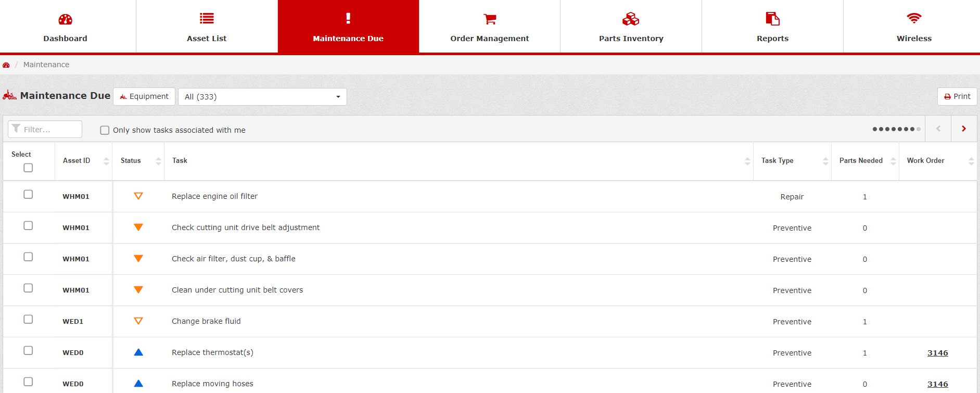Open the Wireless section

913,27
